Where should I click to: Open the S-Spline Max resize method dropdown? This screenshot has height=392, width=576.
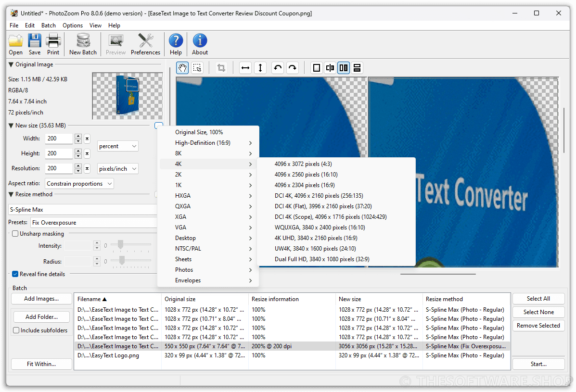(83, 210)
